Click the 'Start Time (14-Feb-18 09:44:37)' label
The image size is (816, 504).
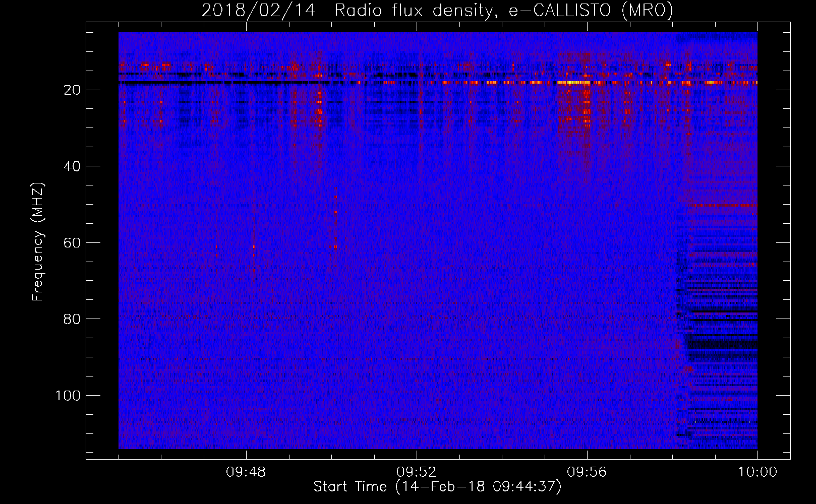[x=437, y=487]
